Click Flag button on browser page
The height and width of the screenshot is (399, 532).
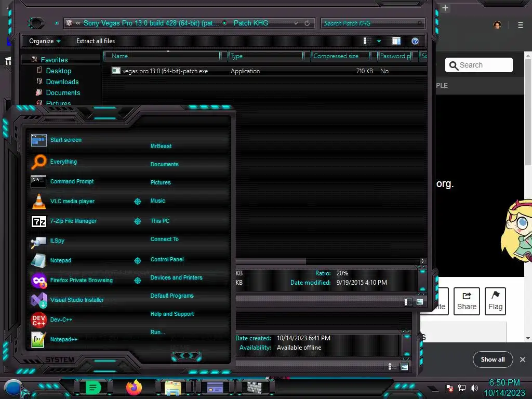495,301
